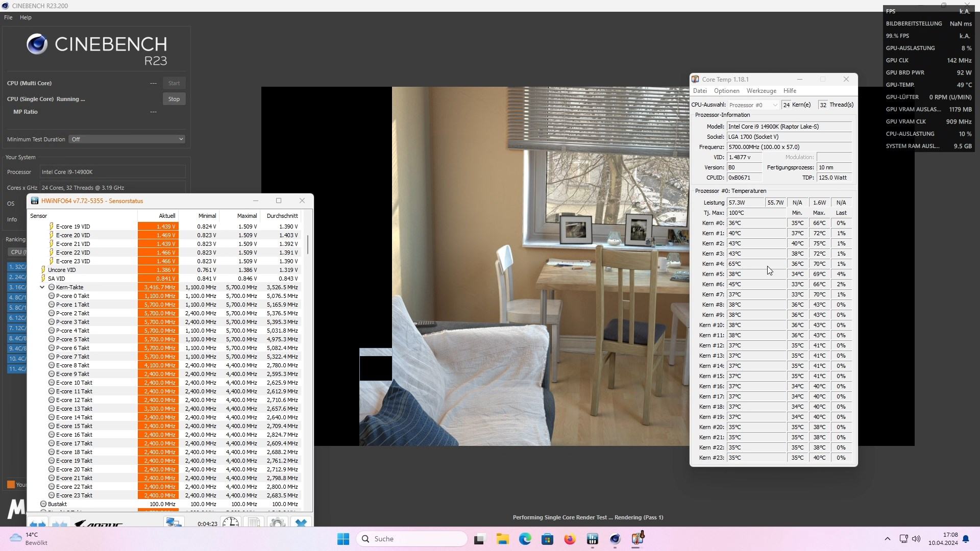Click HWiNFO sensor list vertical scrollbar
This screenshot has width=980, height=551.
point(308,245)
